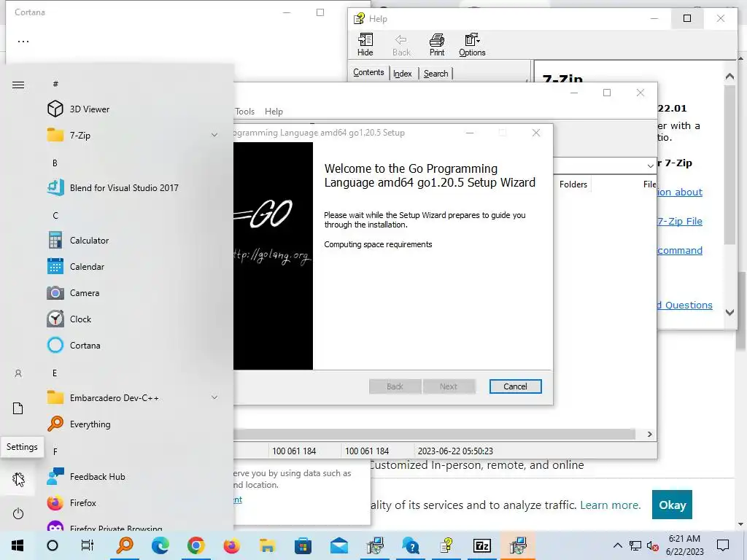
Task: Switch to the Contents tab in Help
Action: pos(368,72)
